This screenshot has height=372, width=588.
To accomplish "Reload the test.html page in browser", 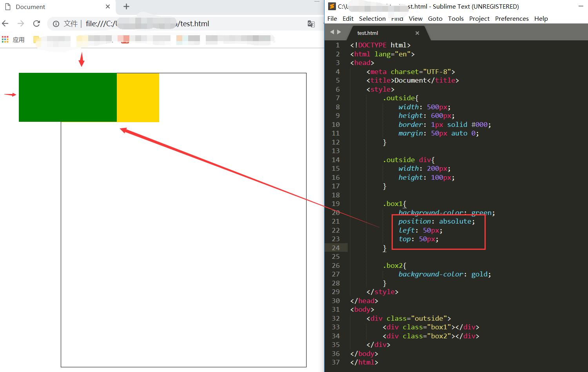I will pyautogui.click(x=36, y=23).
